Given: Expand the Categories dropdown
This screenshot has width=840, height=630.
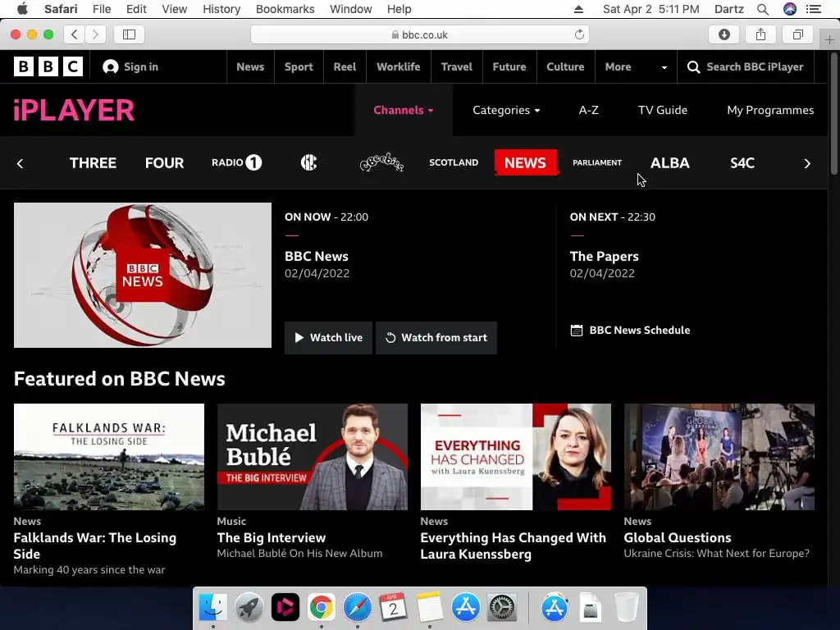Looking at the screenshot, I should [506, 110].
